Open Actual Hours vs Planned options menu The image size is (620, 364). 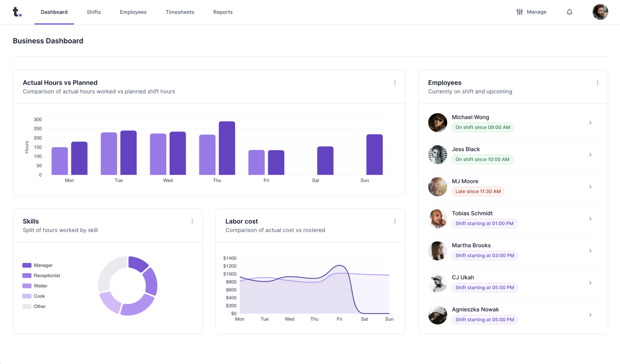[395, 83]
